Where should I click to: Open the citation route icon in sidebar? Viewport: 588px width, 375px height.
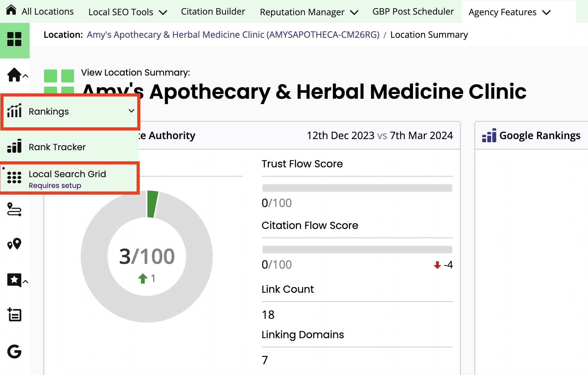14,210
